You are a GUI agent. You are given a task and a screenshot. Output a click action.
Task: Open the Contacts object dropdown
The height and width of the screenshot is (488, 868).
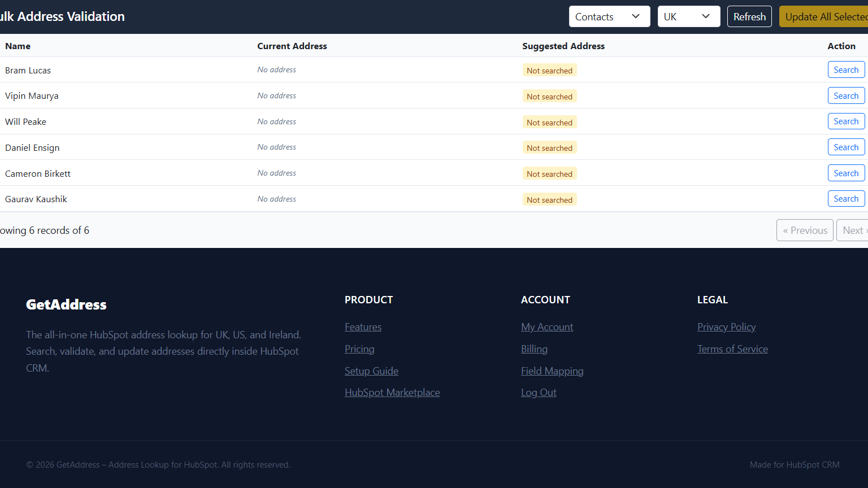pyautogui.click(x=609, y=16)
